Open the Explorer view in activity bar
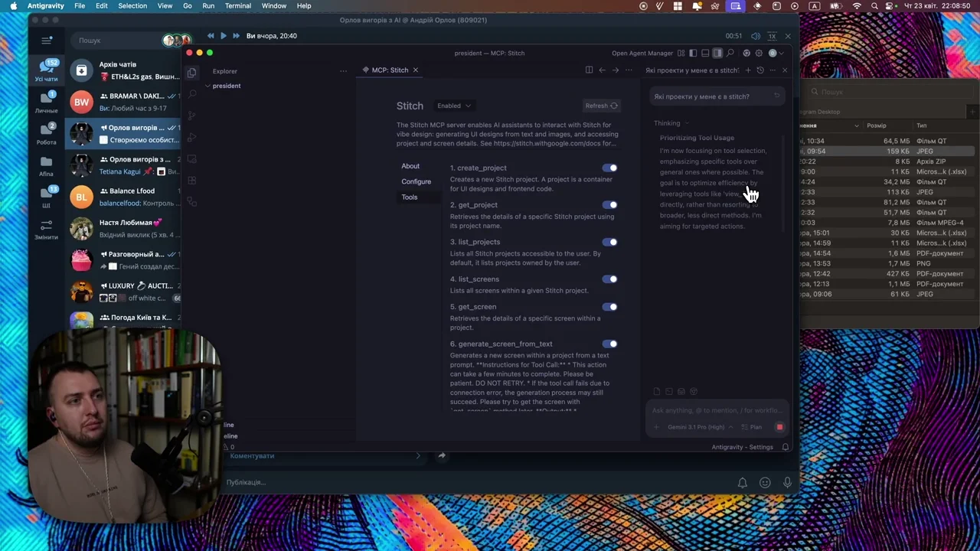Viewport: 980px width, 551px height. coord(191,73)
